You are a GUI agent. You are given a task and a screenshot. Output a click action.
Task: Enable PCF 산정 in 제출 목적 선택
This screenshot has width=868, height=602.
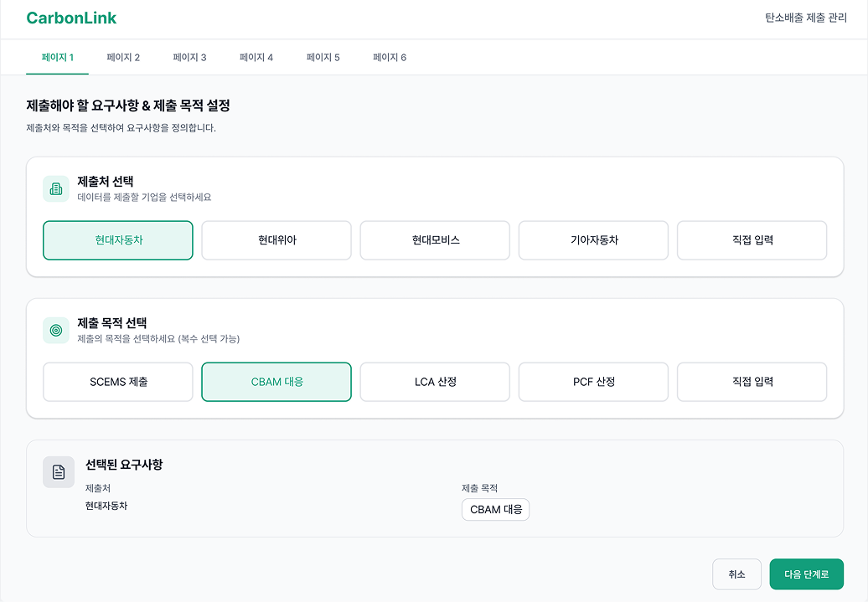(592, 382)
